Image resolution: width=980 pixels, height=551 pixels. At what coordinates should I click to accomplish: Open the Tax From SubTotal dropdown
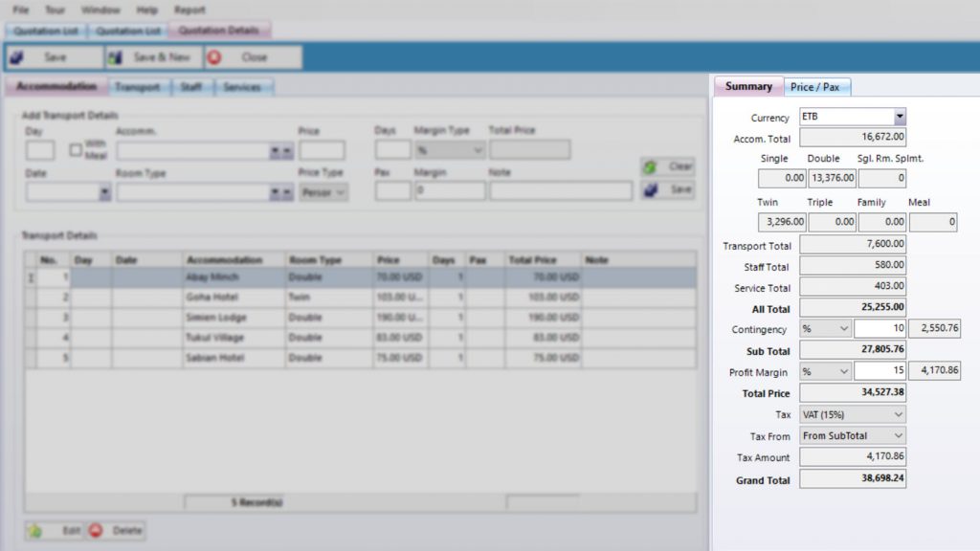(x=898, y=436)
